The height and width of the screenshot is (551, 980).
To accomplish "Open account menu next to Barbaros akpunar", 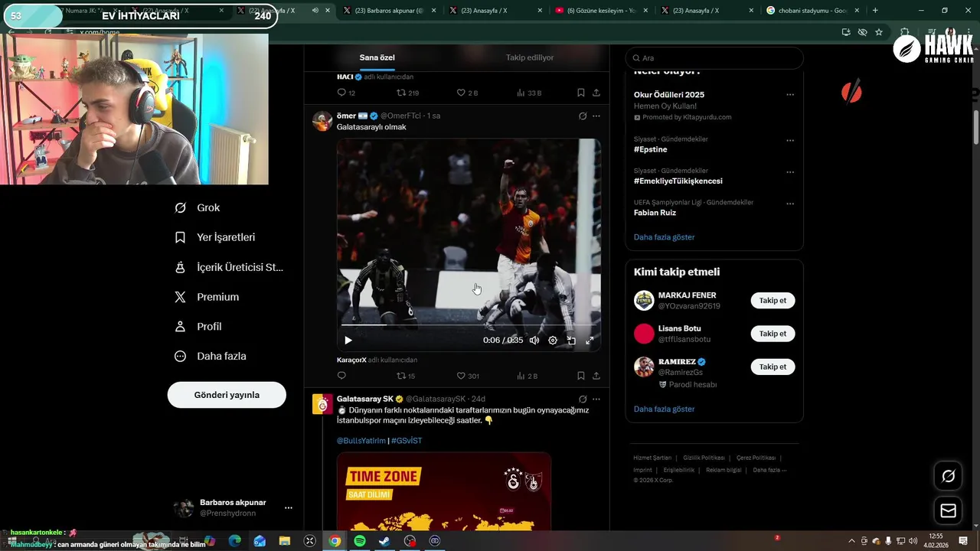I will (x=289, y=508).
